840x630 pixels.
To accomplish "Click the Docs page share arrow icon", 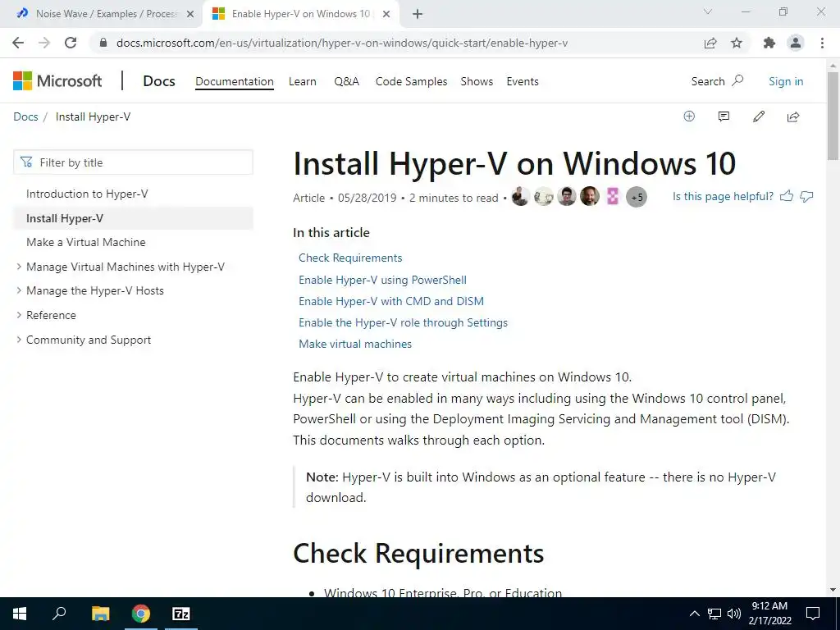I will tap(793, 116).
